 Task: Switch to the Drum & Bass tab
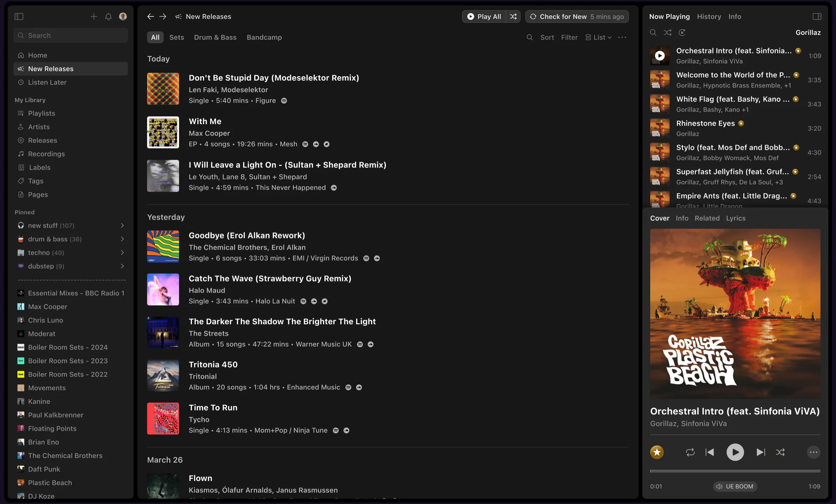[x=215, y=37]
